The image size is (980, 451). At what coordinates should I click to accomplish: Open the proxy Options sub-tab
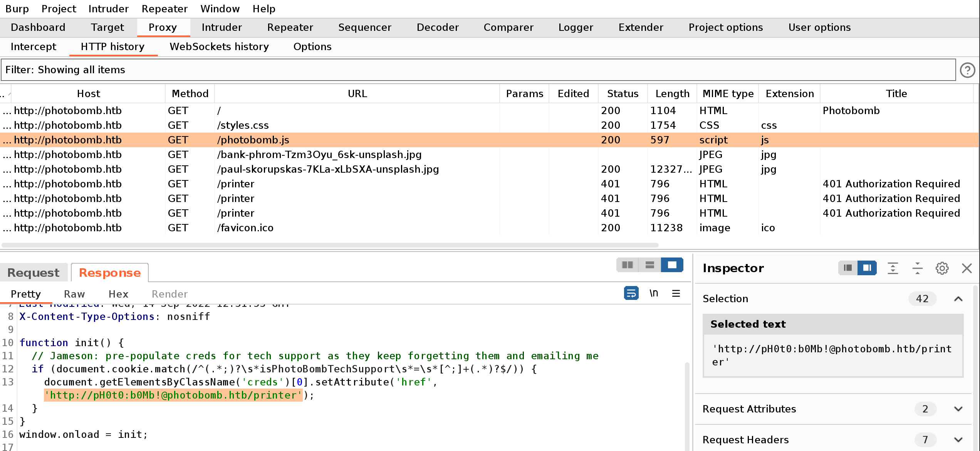coord(312,47)
